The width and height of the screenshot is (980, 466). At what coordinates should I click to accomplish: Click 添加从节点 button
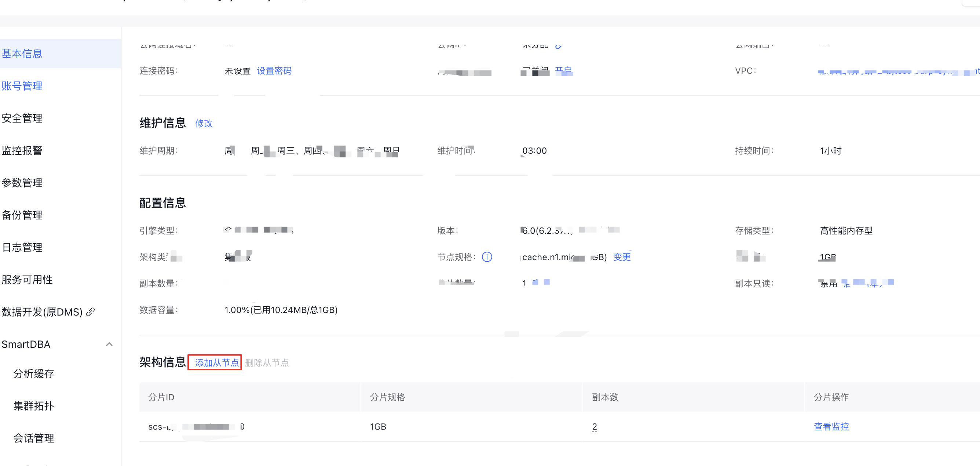217,363
